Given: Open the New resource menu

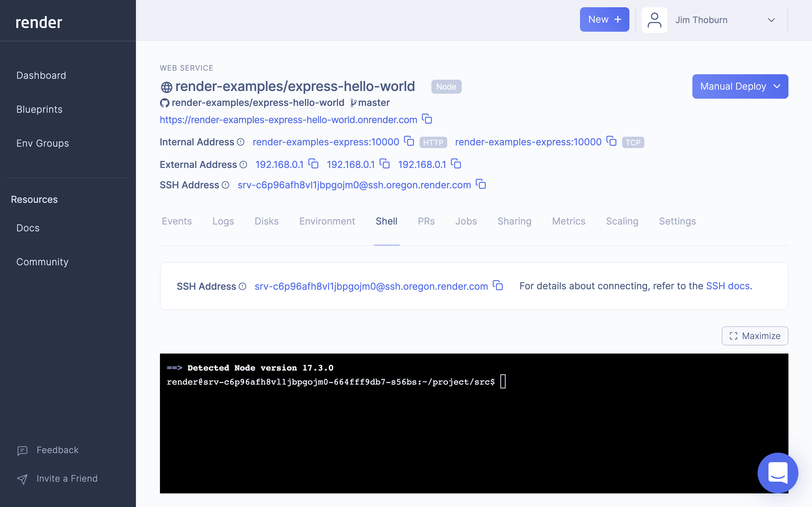Looking at the screenshot, I should (604, 20).
